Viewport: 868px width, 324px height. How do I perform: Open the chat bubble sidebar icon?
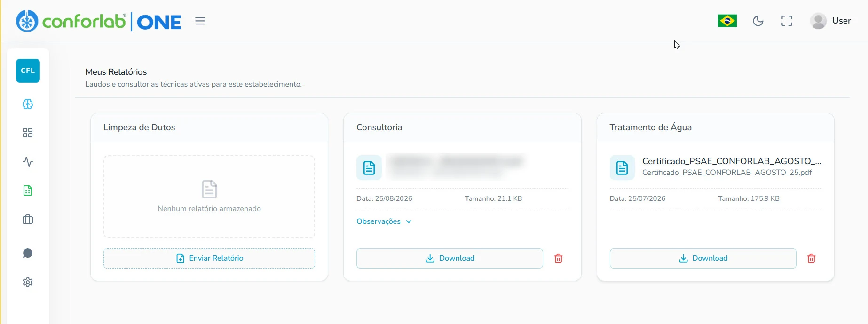pyautogui.click(x=28, y=253)
